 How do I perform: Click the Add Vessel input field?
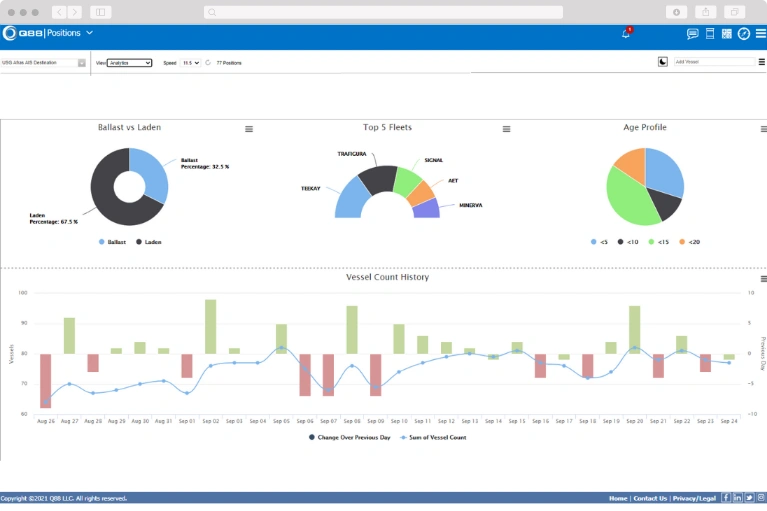tap(714, 62)
